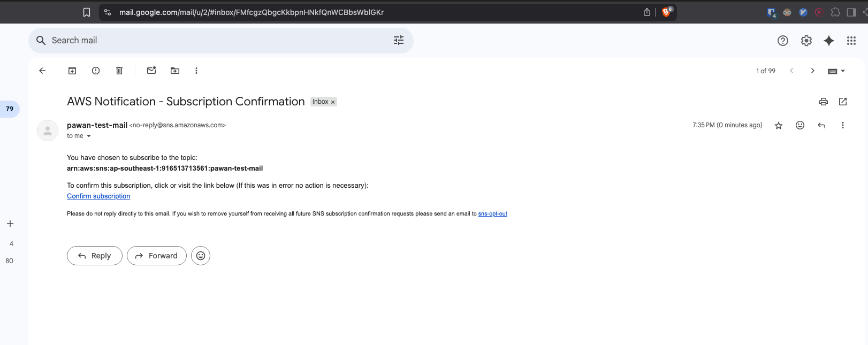This screenshot has width=868, height=345.
Task: Add emoji reaction next to Forward button
Action: coord(201,256)
